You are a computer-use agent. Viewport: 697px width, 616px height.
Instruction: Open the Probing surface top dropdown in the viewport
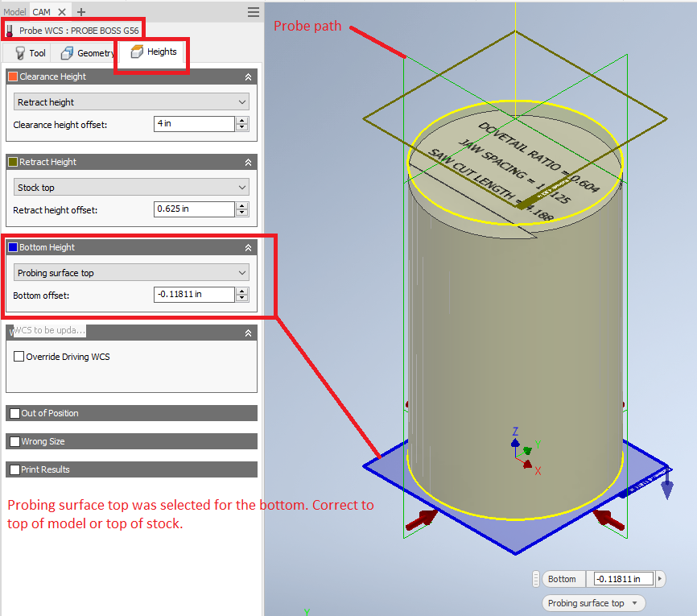[x=593, y=602]
